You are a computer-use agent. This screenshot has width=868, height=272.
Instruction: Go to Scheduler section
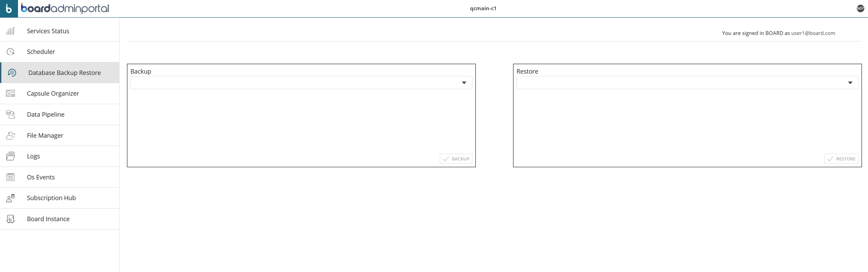[x=60, y=52]
